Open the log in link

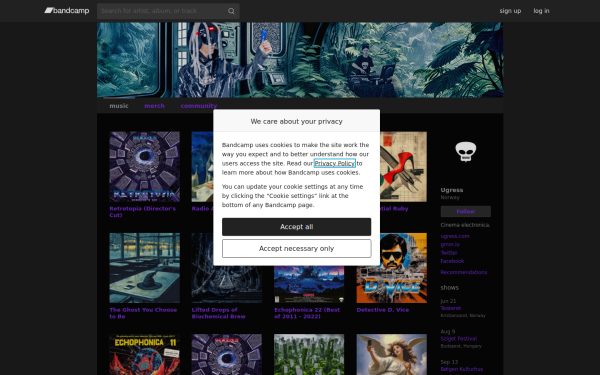(541, 11)
